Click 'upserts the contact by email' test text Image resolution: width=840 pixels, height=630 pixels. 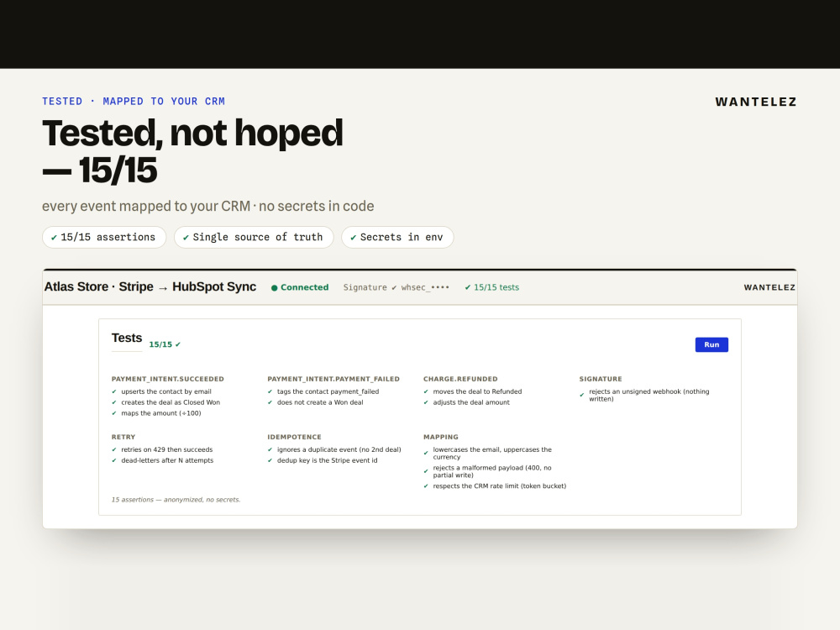[x=166, y=391]
